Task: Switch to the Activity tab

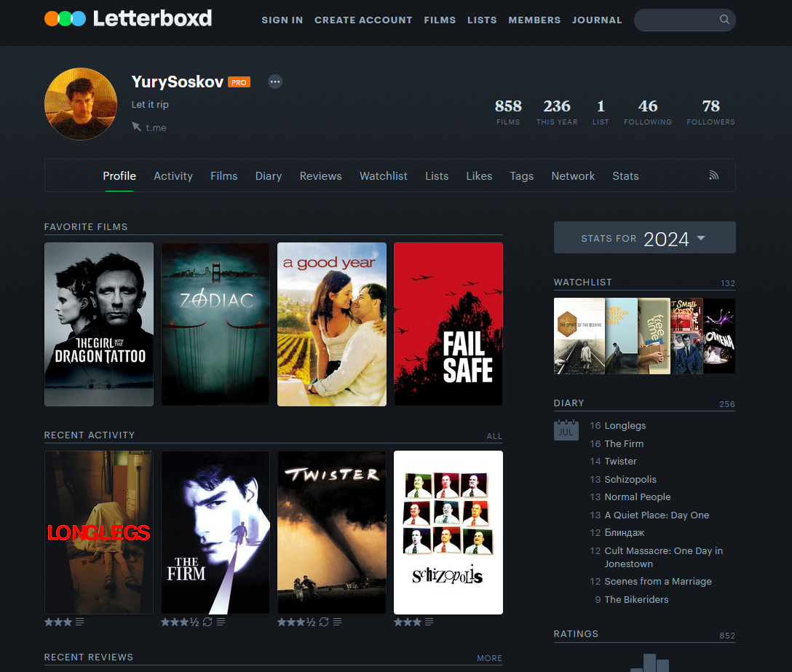Action: pyautogui.click(x=173, y=176)
